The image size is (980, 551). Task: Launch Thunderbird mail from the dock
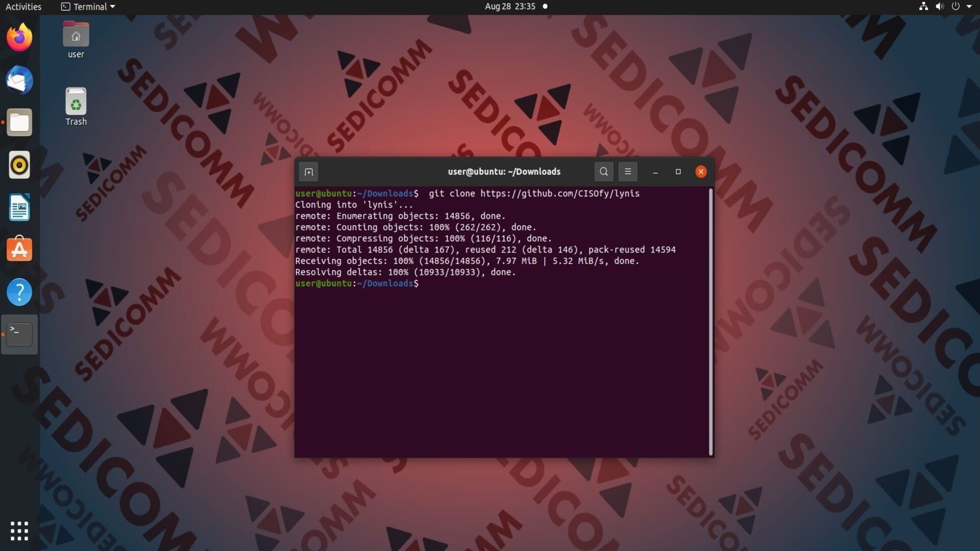point(19,80)
